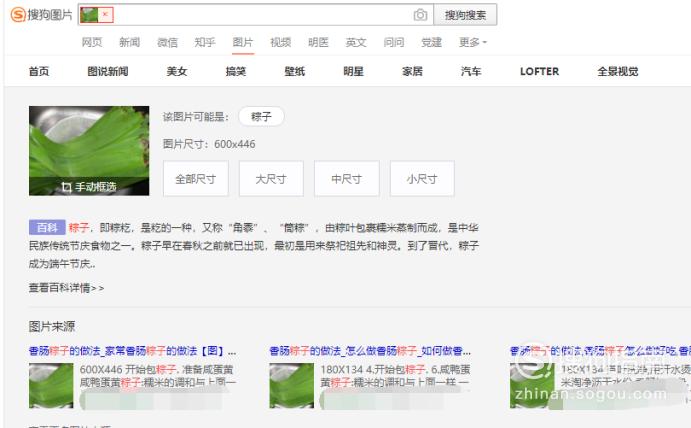
Task: Open 图说新闻 category
Action: (108, 71)
